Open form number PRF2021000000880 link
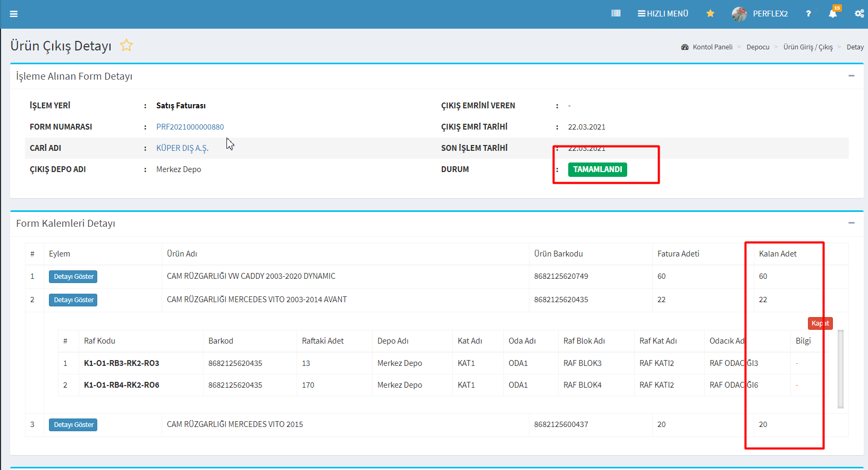Image resolution: width=868 pixels, height=470 pixels. (190, 127)
